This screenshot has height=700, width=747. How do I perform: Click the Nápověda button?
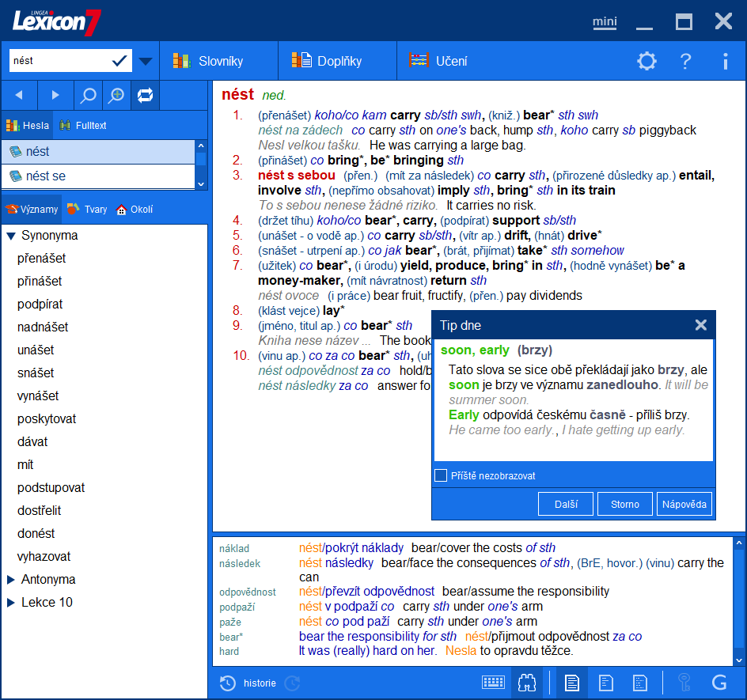pyautogui.click(x=684, y=504)
